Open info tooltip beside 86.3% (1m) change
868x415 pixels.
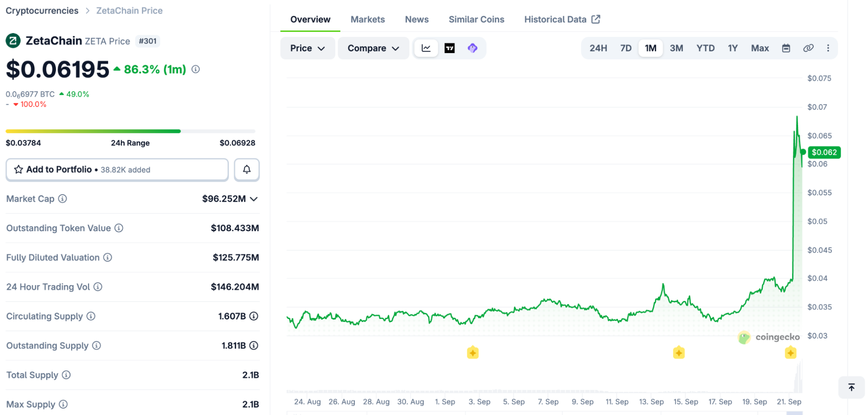196,69
